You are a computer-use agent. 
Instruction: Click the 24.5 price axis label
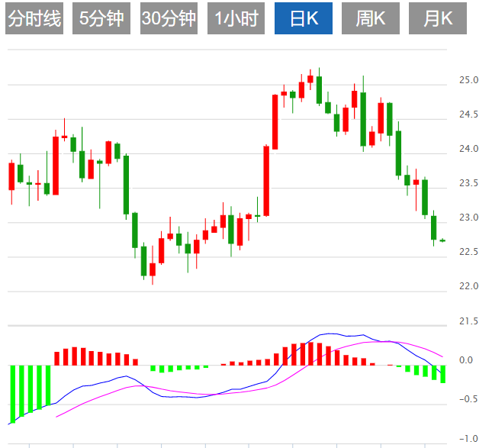tap(468, 114)
